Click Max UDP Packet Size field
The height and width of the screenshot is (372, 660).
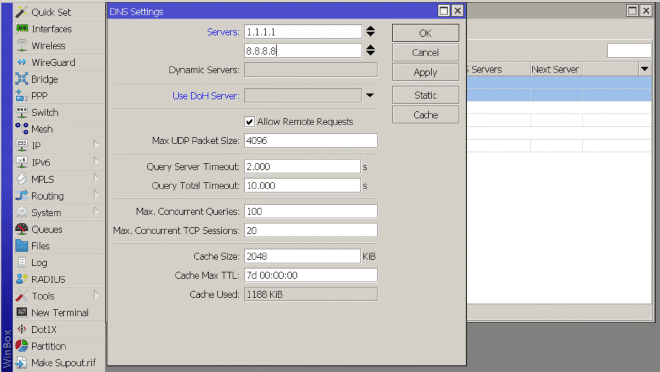pyautogui.click(x=311, y=141)
